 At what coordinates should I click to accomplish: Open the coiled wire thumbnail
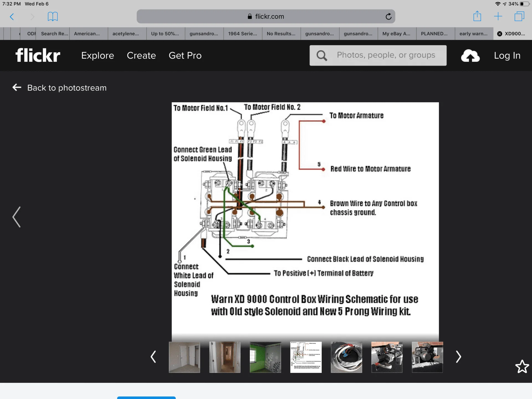(x=346, y=357)
